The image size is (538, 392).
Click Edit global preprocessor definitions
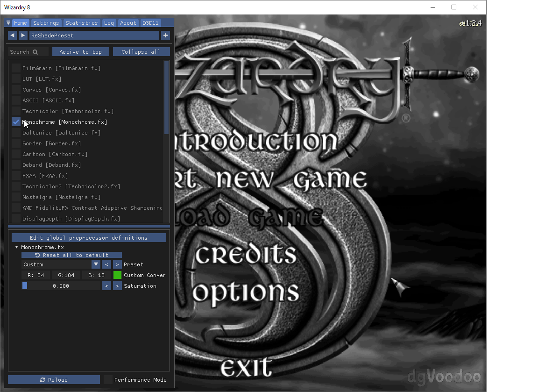click(89, 237)
